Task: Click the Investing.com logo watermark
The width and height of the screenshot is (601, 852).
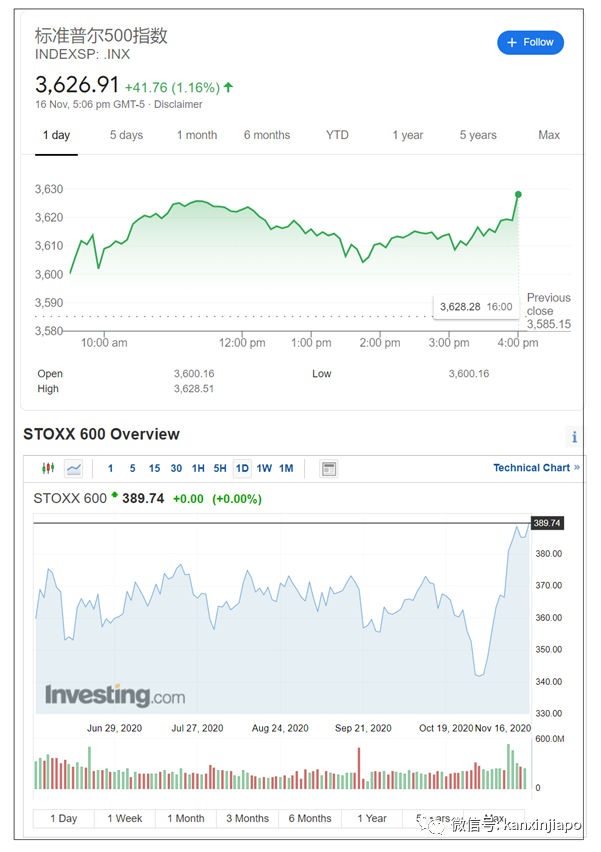Action: tap(114, 695)
